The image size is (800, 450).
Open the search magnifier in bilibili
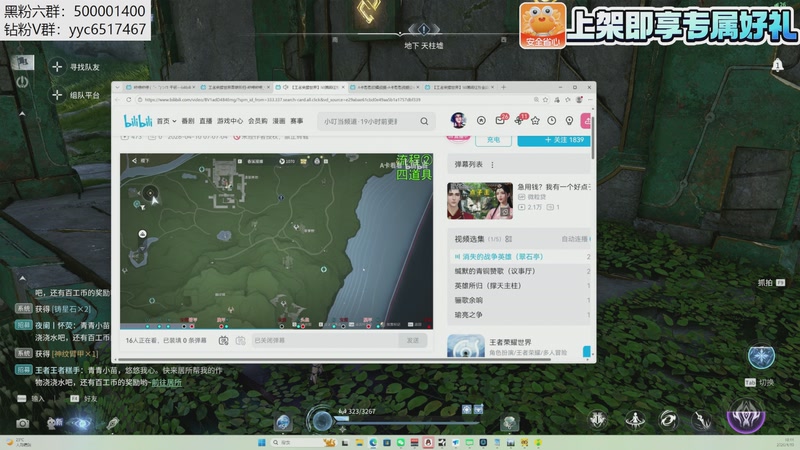pyautogui.click(x=424, y=121)
